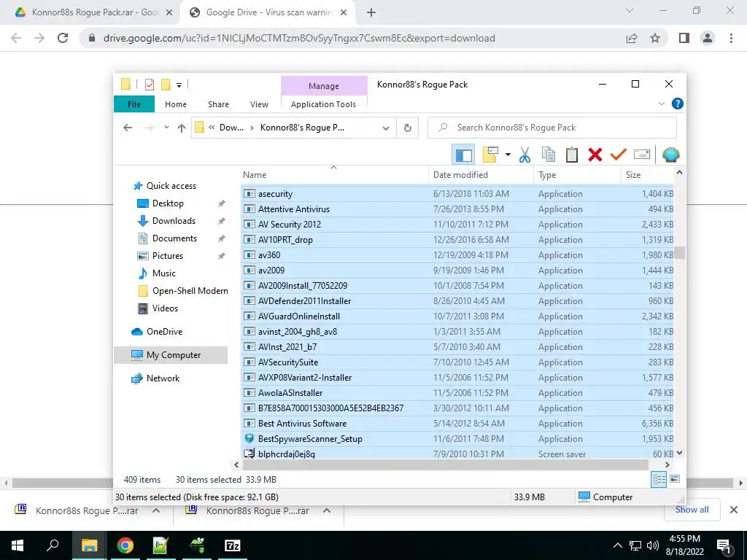Click the Explorer Help question mark icon

click(x=677, y=104)
